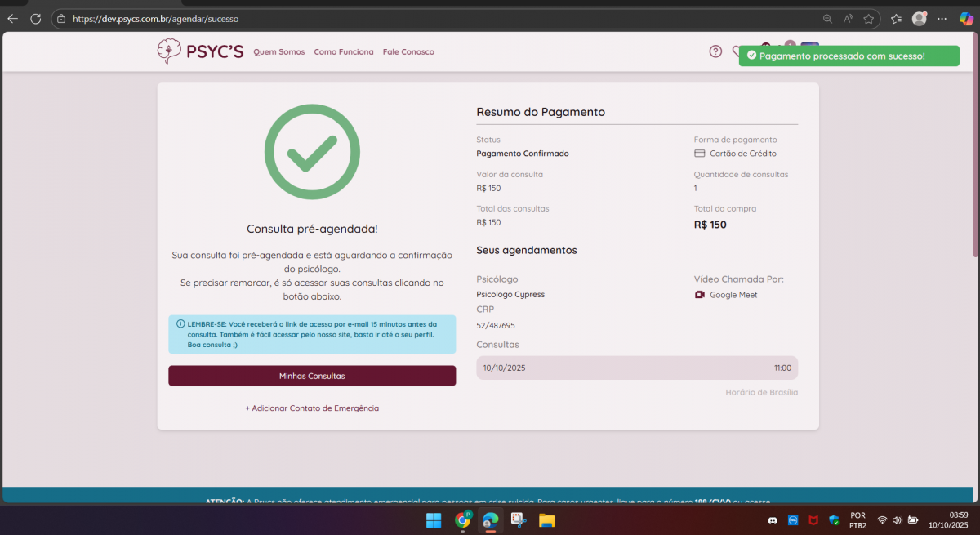
Task: Navigate to Fale Conosco
Action: click(408, 52)
